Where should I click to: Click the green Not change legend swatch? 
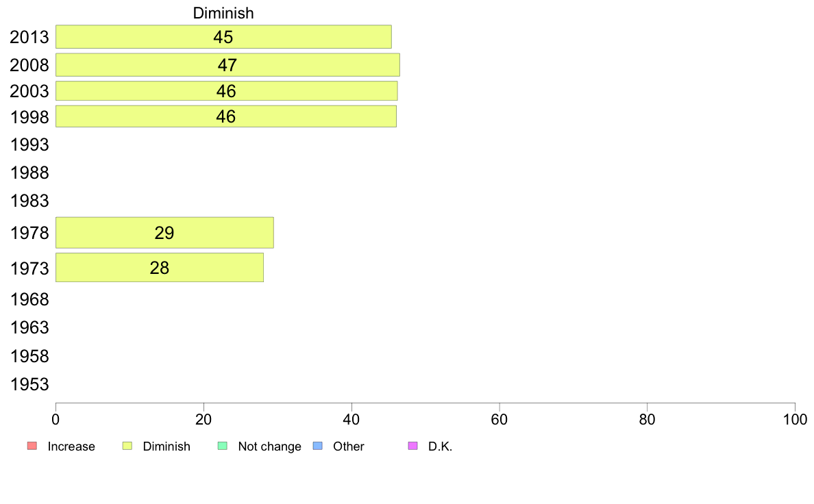(223, 446)
